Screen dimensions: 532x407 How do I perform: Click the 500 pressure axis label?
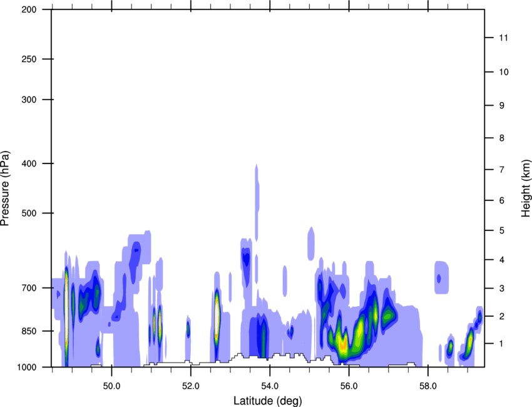click(x=29, y=213)
